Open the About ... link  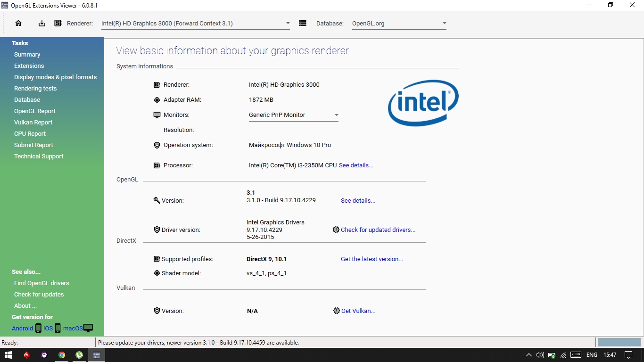(x=25, y=306)
